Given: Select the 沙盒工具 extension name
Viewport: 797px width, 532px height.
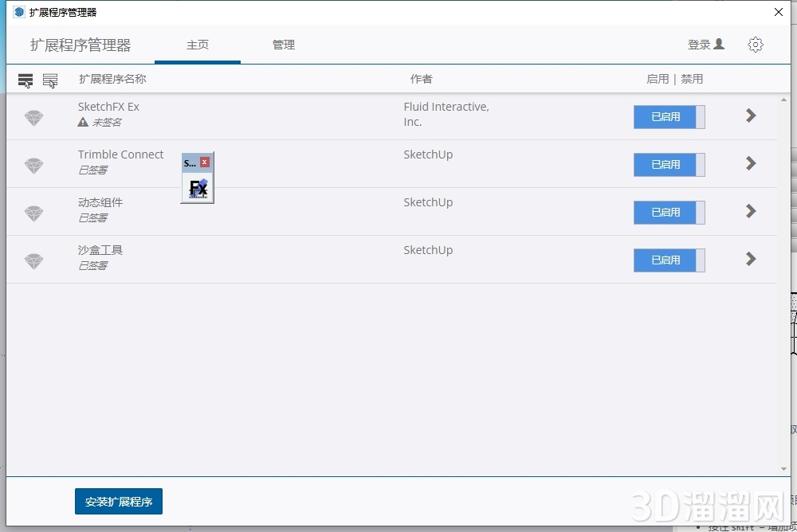Looking at the screenshot, I should point(100,250).
